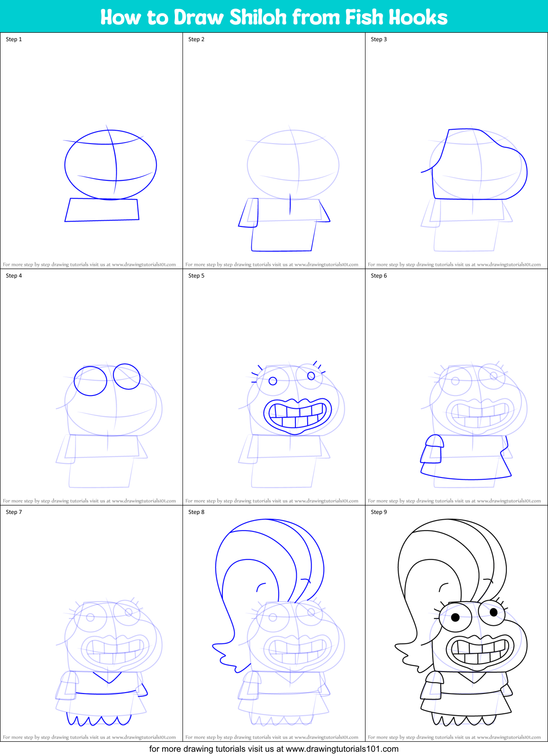Click the 'Step 8' label
Viewport: 548px width, 756px height.
tap(196, 512)
